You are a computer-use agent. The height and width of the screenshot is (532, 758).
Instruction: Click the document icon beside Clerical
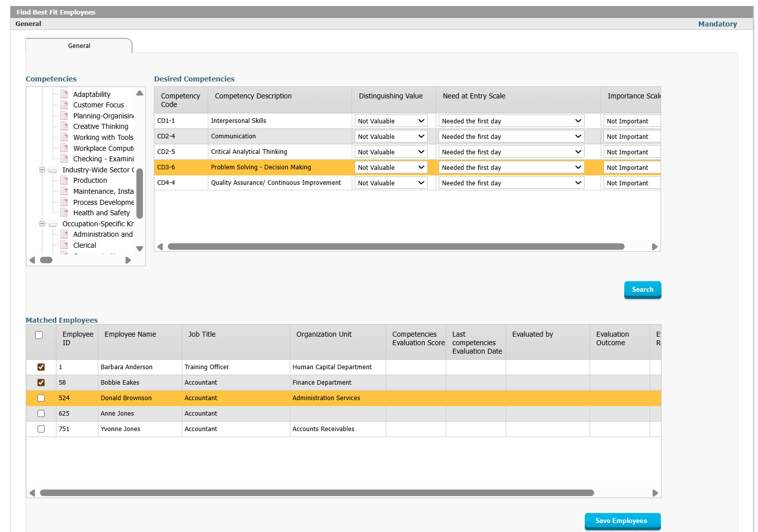[64, 245]
